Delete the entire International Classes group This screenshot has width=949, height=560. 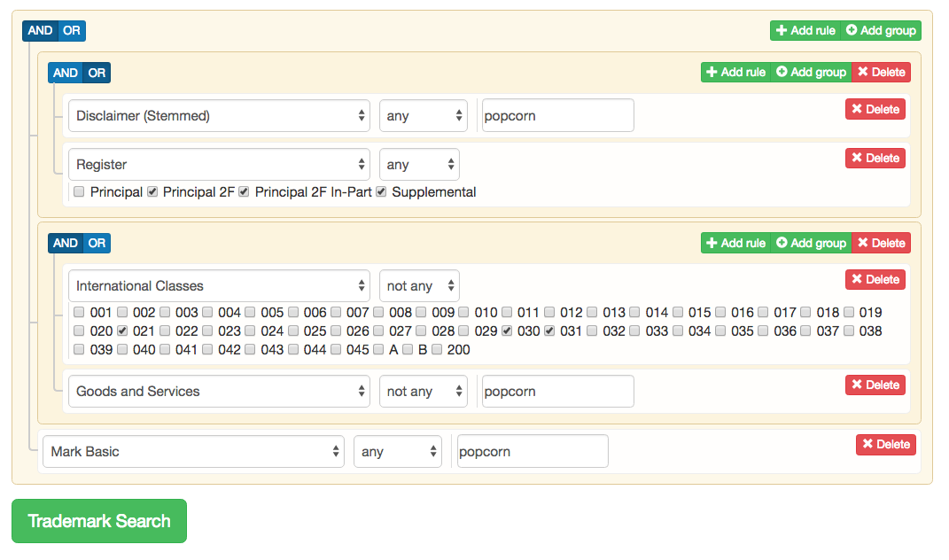(882, 242)
